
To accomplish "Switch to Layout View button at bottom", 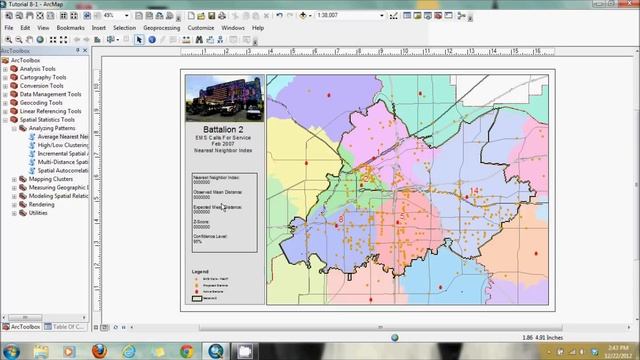I will point(105,327).
